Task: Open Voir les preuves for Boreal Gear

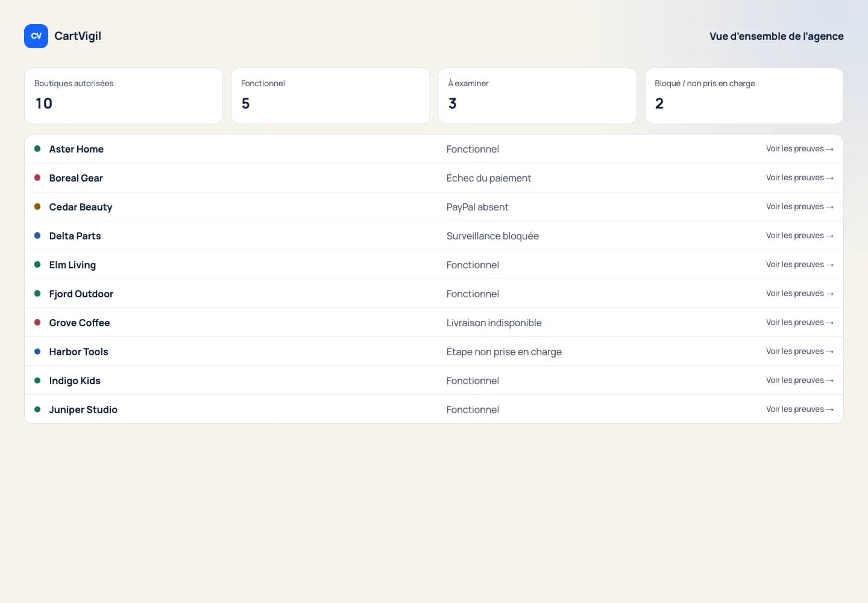Action: [x=800, y=178]
